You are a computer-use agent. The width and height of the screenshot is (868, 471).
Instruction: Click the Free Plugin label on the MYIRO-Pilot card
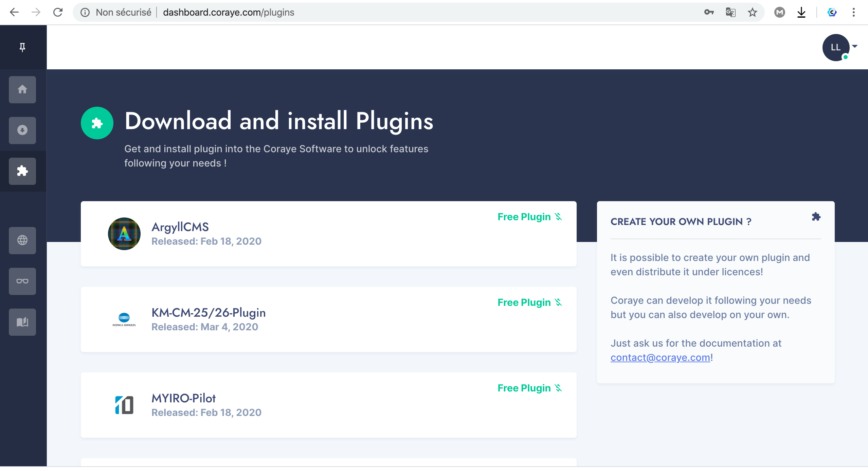[x=530, y=388]
